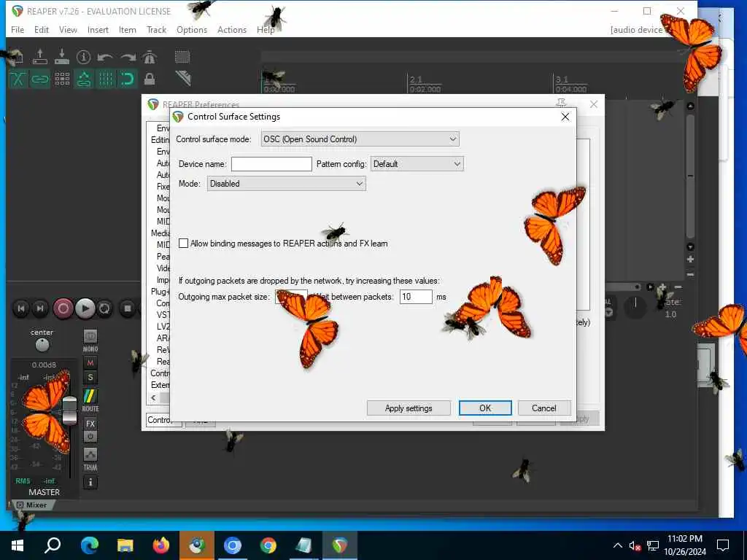Click the playback rate knob
The image size is (747, 560).
(x=635, y=307)
